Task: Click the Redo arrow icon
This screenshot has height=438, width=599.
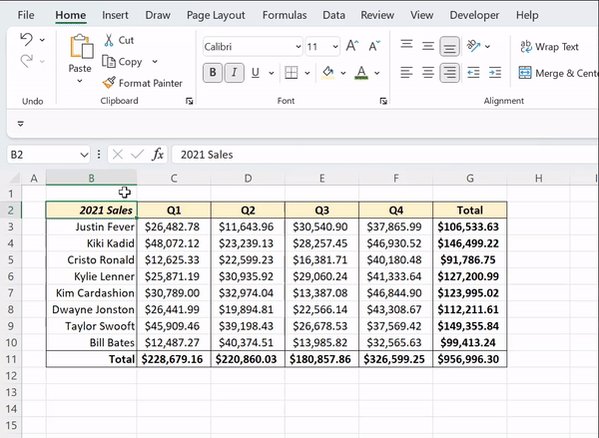Action: click(x=26, y=61)
